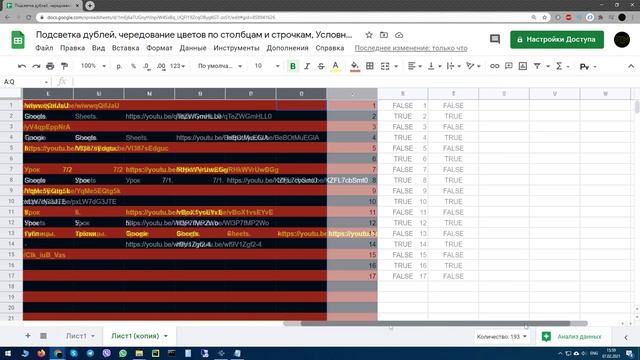Open Лист1 (копия) tab menu arrow
The width and height of the screenshot is (640, 360).
(x=166, y=336)
